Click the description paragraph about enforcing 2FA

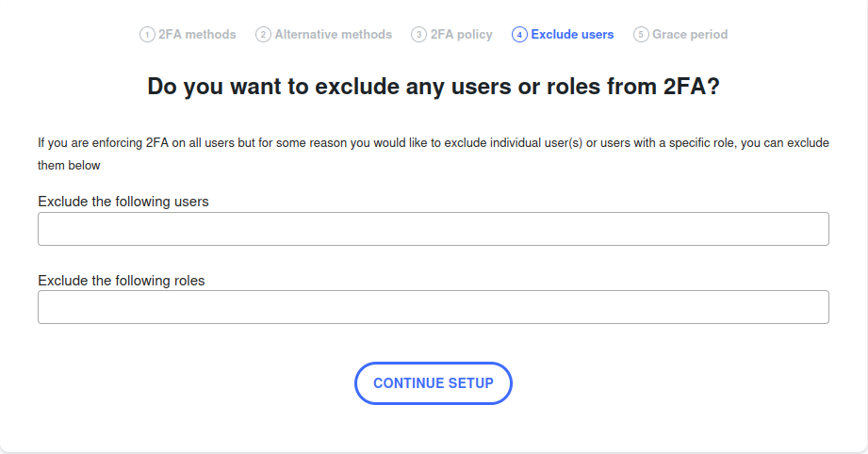tap(434, 154)
